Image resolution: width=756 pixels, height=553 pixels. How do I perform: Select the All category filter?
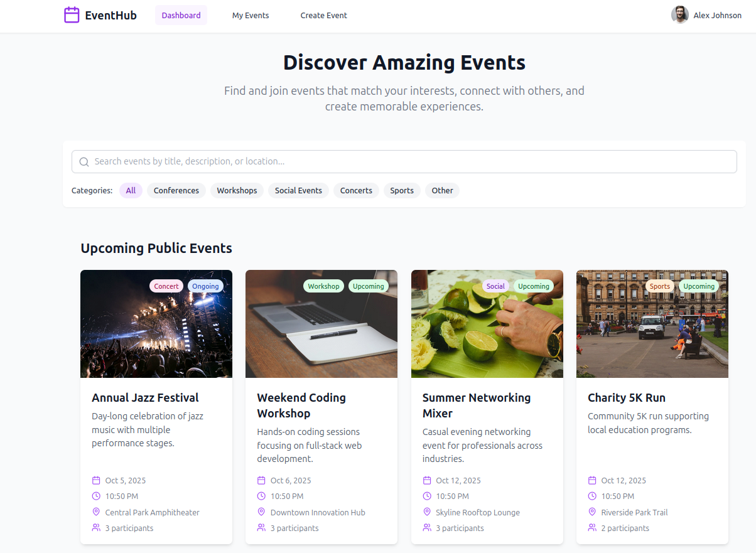[131, 191]
